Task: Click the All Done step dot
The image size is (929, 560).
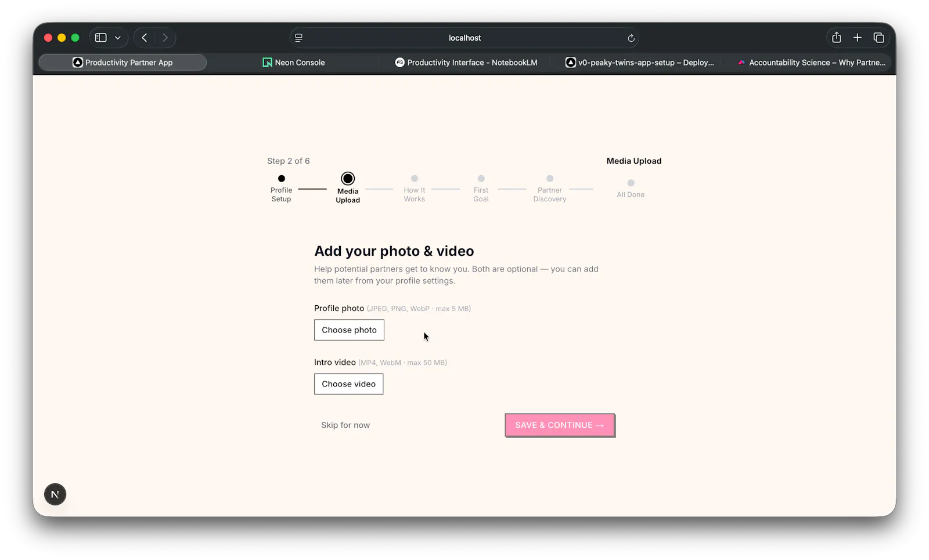Action: 631,183
